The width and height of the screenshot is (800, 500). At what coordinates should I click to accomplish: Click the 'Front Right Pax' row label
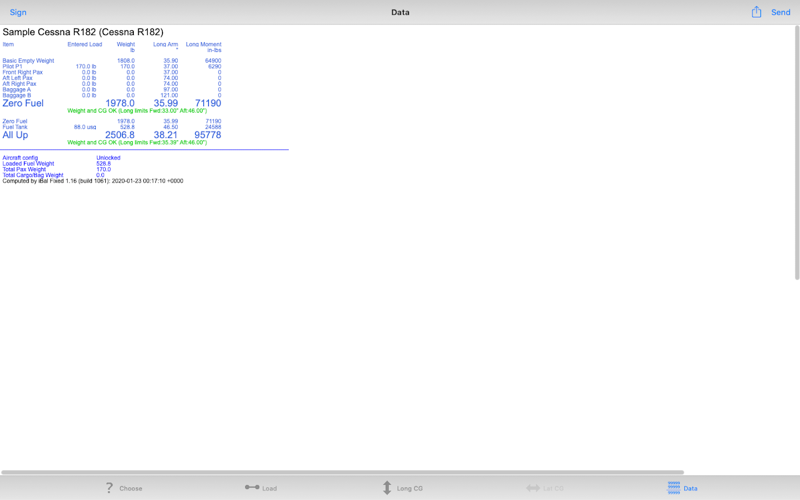[22, 72]
